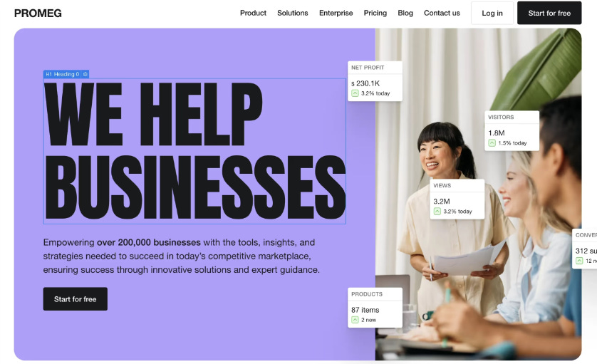Viewport: 597px width, 364px height.
Task: Click the green up-arrow icon in Products card
Action: click(x=355, y=320)
